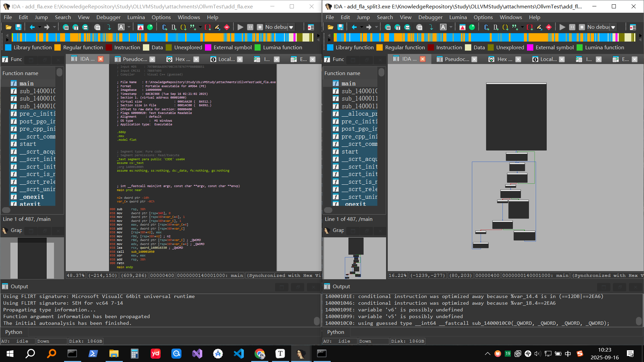Open the Debugger menu in right window
The height and width of the screenshot is (362, 644).
[430, 17]
